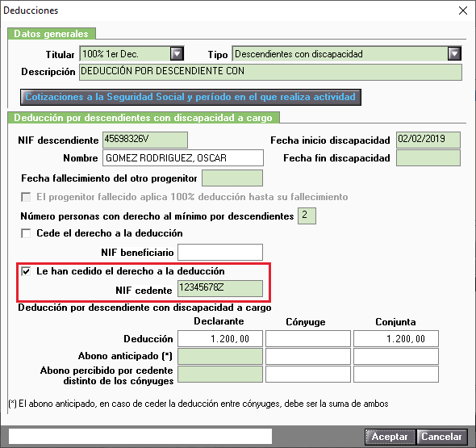Viewport: 476px width, 448px height.
Task: Open the Titular dropdown arrow
Action: click(x=177, y=54)
